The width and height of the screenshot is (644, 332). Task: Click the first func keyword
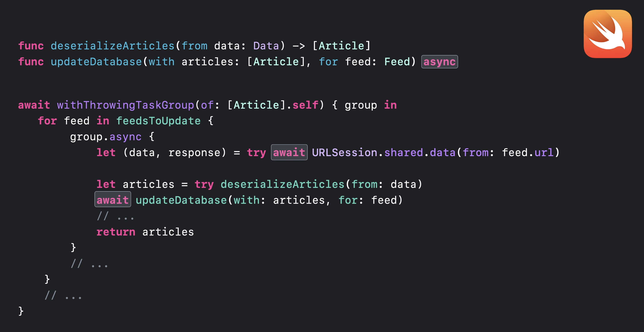pos(31,46)
